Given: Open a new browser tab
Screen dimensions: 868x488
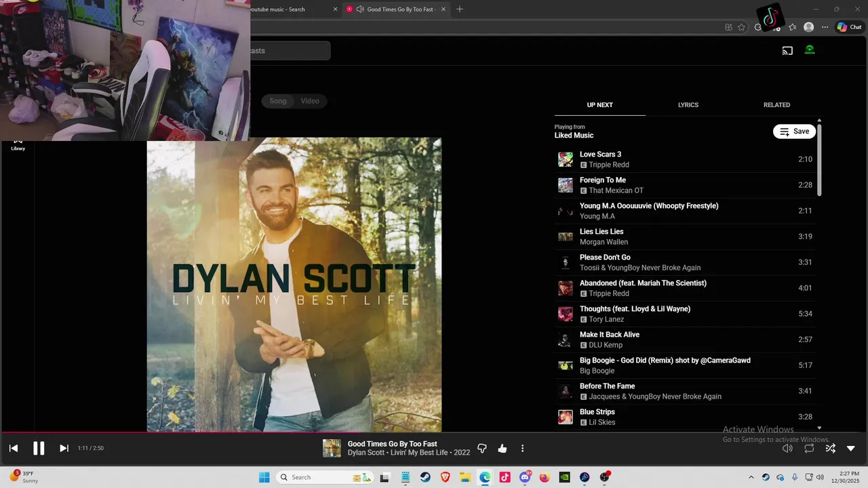Looking at the screenshot, I should click(x=460, y=9).
